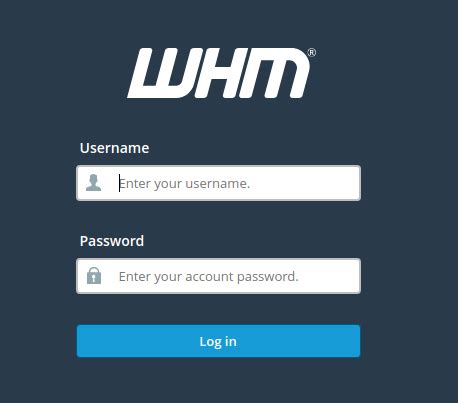Click the blinking text cursor in Username box

tap(119, 183)
